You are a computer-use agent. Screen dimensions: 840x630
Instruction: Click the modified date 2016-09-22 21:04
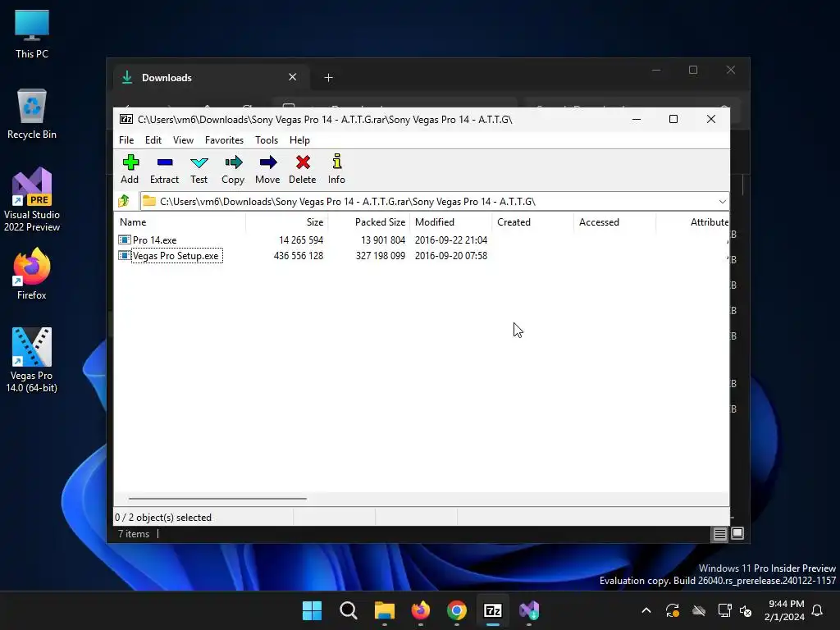coord(451,240)
